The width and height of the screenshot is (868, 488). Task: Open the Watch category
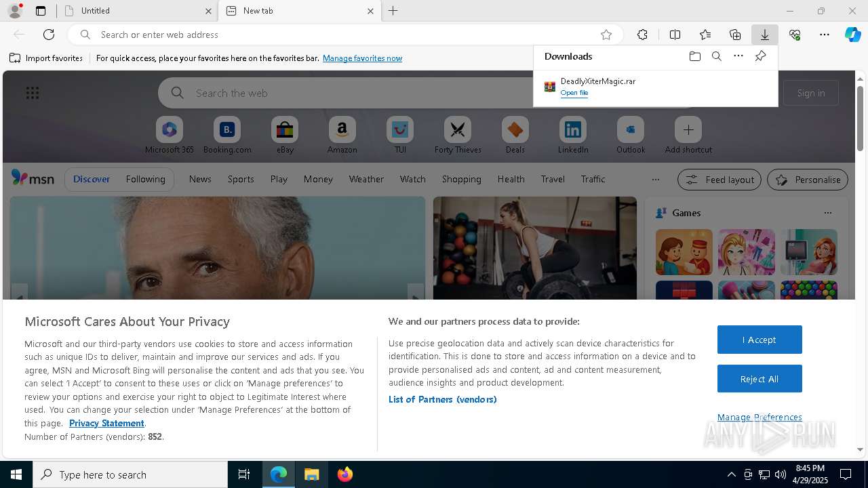click(413, 179)
